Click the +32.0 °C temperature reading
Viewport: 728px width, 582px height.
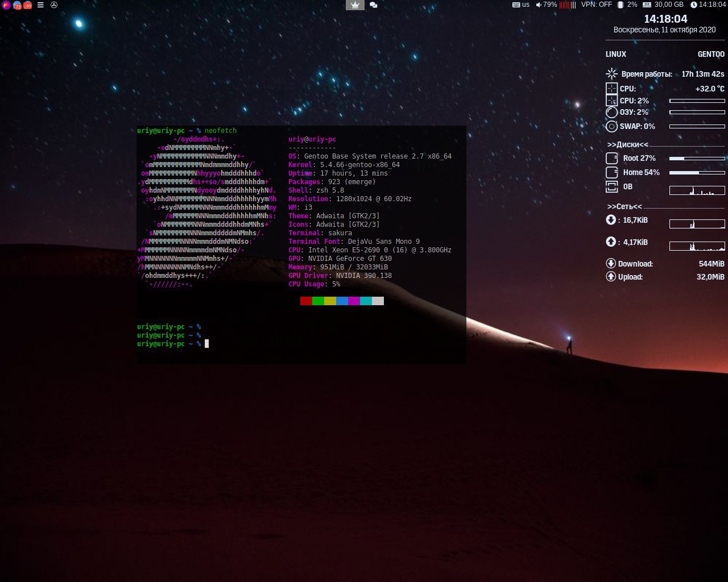(x=710, y=89)
